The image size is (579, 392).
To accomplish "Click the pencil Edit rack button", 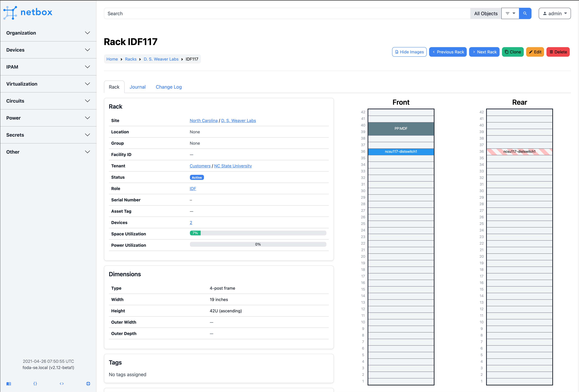I will coord(535,52).
